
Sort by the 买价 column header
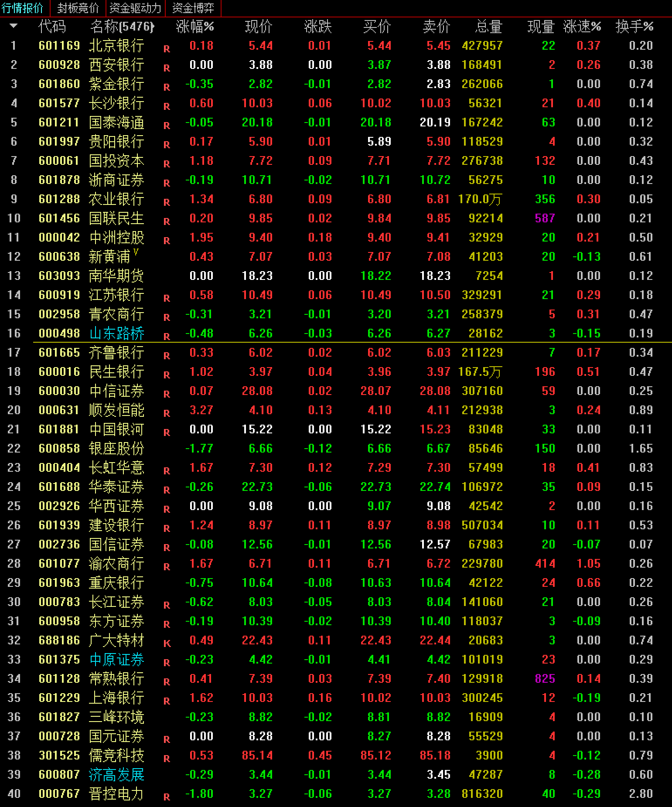click(377, 27)
